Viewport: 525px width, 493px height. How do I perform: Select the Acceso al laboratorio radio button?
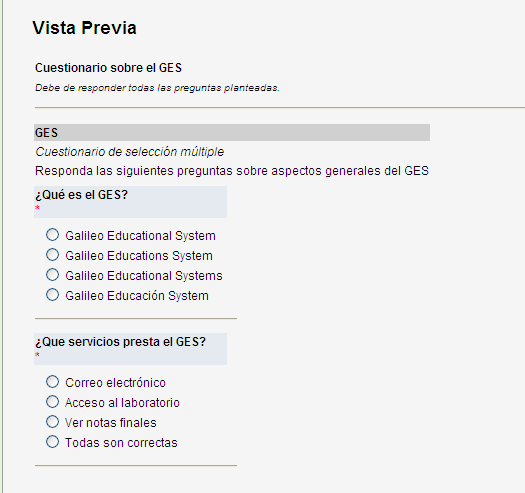52,402
